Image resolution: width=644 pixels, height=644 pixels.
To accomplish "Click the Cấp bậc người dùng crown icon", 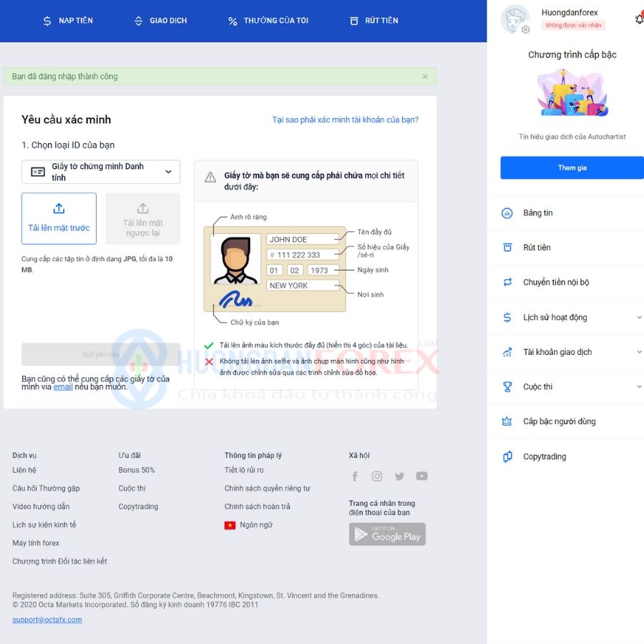I will tap(507, 421).
